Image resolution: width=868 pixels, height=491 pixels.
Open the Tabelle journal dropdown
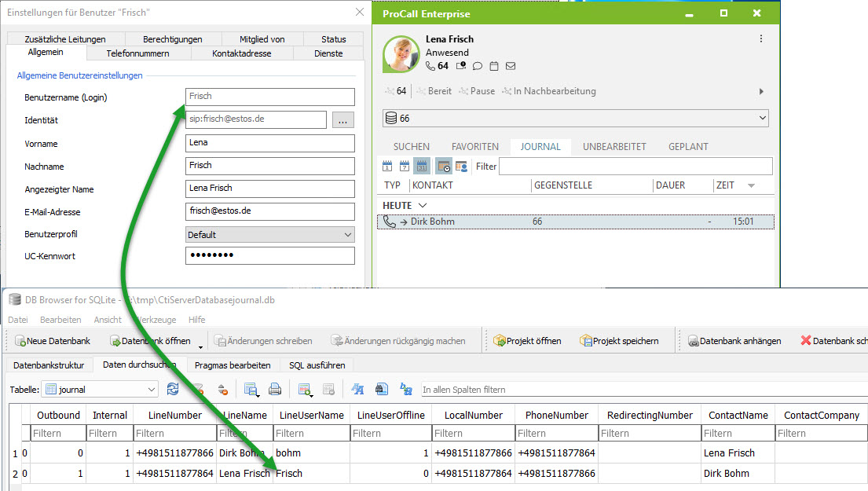(x=100, y=389)
